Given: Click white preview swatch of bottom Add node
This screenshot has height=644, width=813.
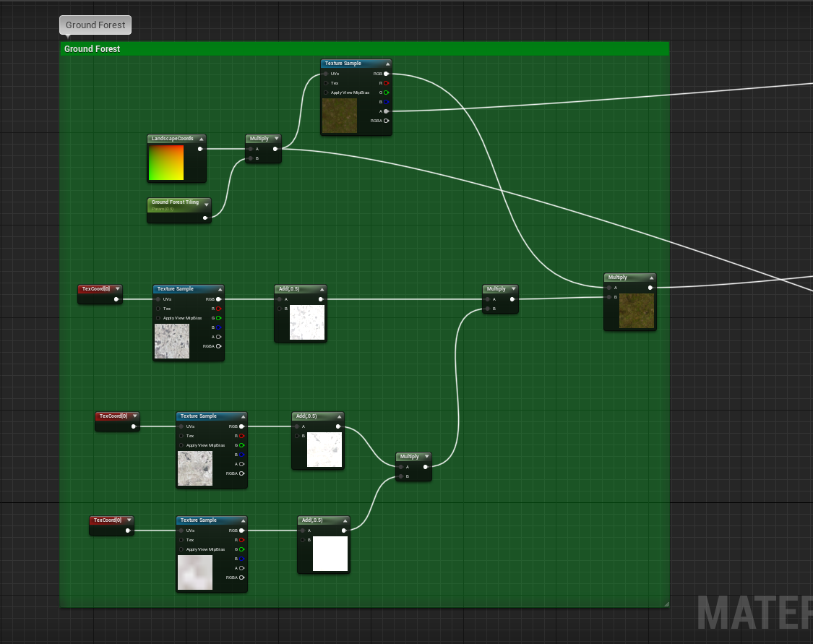Looking at the screenshot, I should pyautogui.click(x=330, y=553).
